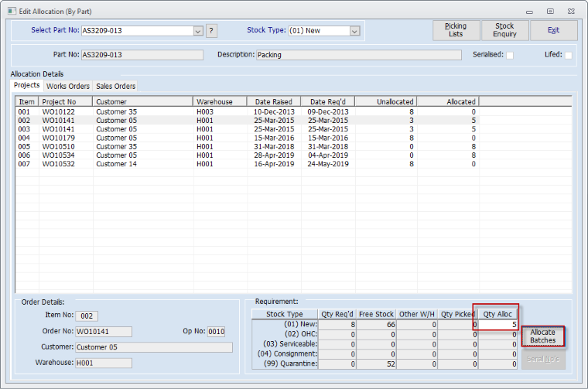Click the Qty Req'd column header

point(337,314)
